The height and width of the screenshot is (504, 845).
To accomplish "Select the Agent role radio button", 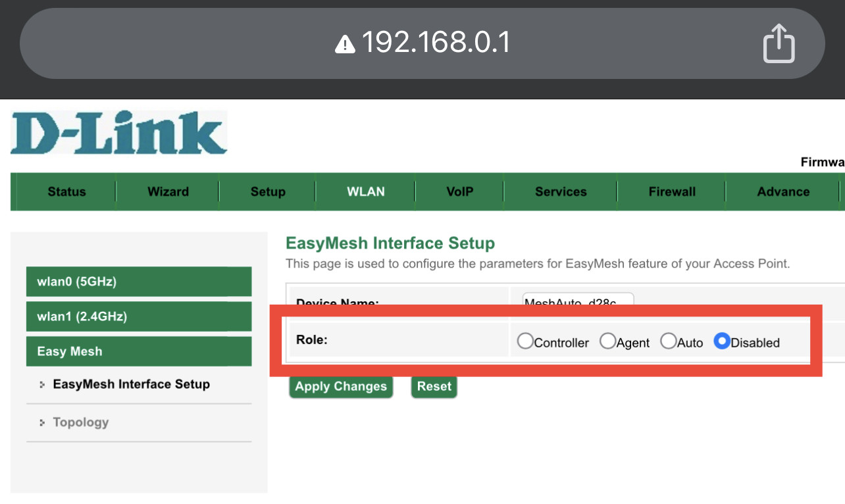I will (607, 341).
